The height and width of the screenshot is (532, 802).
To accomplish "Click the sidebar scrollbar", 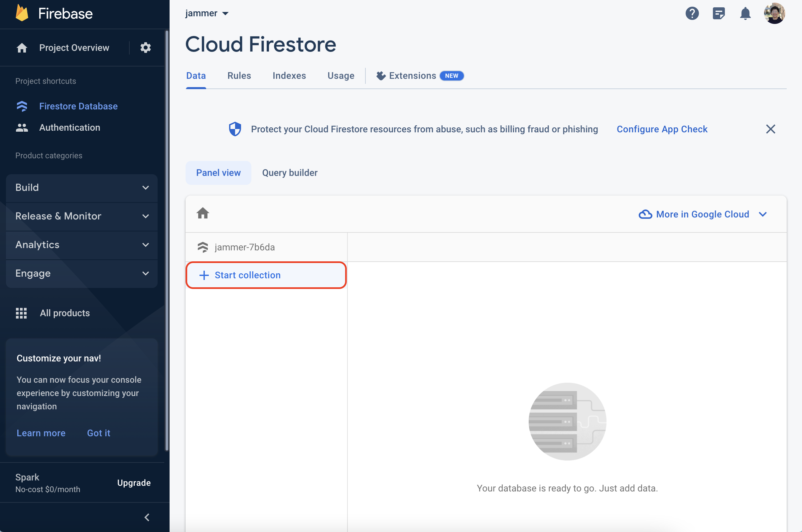I will [167, 241].
